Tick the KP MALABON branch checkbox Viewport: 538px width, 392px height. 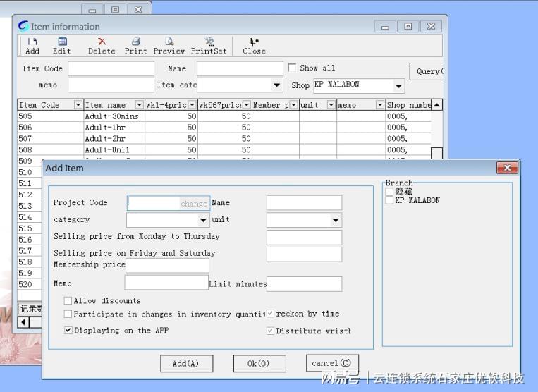point(389,201)
